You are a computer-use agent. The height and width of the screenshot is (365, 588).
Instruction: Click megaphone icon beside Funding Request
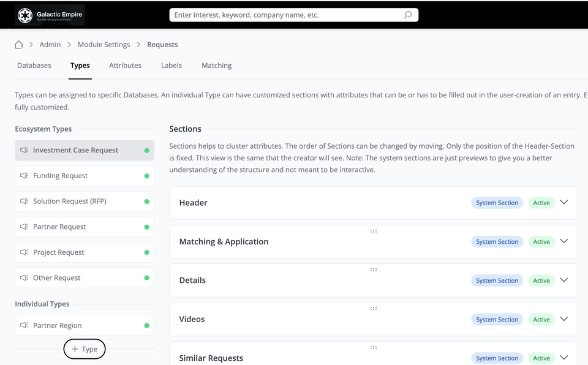24,176
